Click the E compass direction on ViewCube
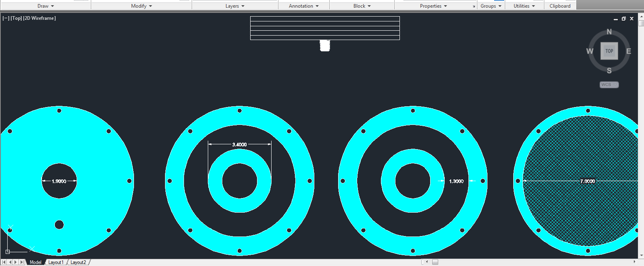 pyautogui.click(x=628, y=51)
